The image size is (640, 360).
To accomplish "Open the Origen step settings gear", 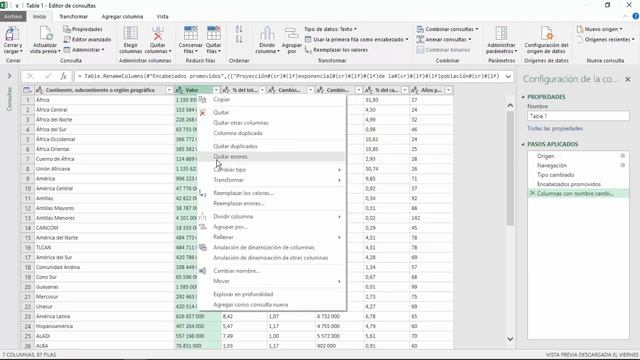I will [622, 156].
